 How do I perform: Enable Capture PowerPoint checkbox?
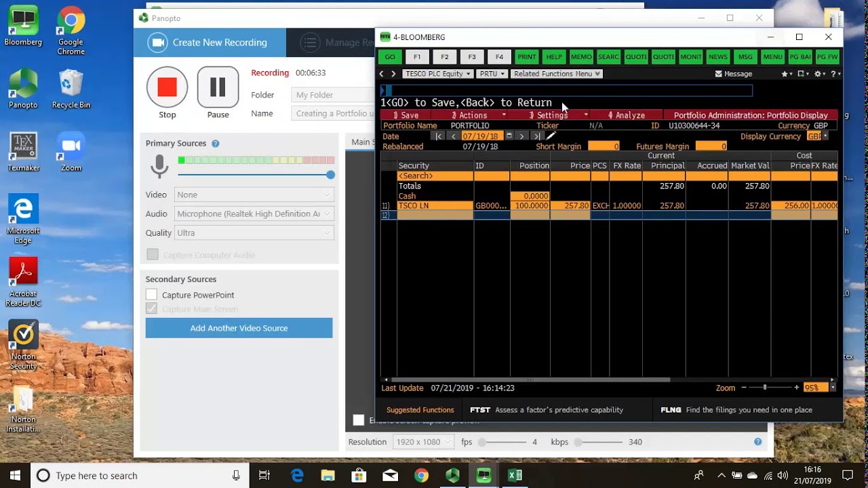pos(151,295)
